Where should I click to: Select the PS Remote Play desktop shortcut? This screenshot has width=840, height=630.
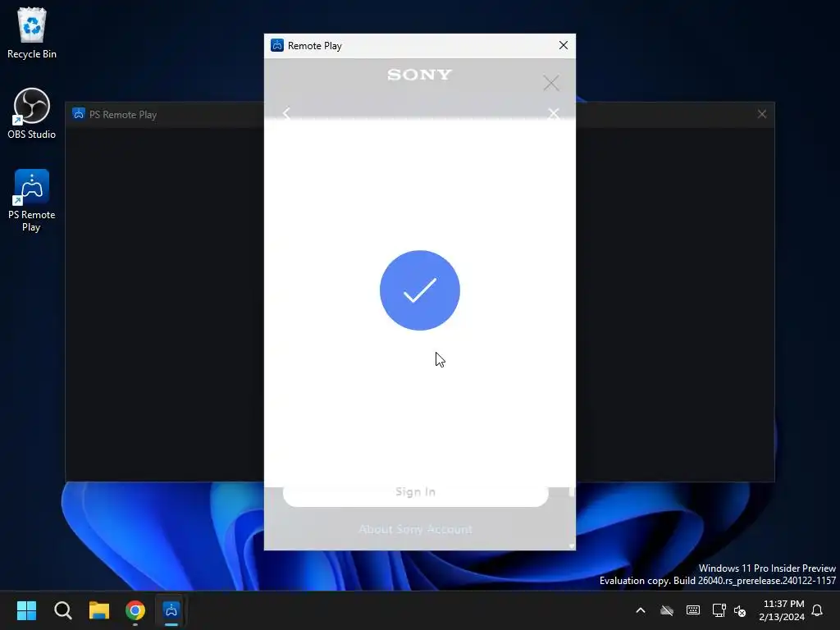[32, 200]
